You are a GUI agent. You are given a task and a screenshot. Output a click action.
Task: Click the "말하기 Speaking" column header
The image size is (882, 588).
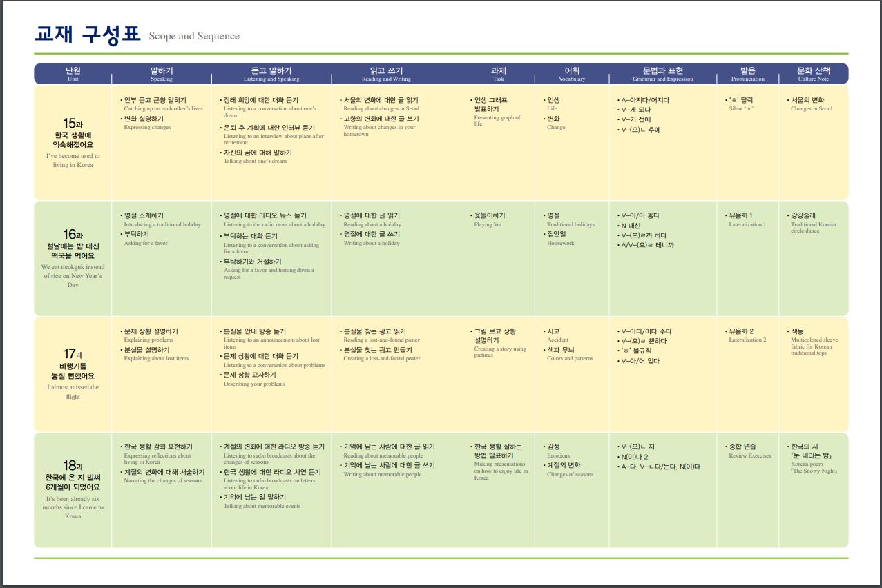162,74
